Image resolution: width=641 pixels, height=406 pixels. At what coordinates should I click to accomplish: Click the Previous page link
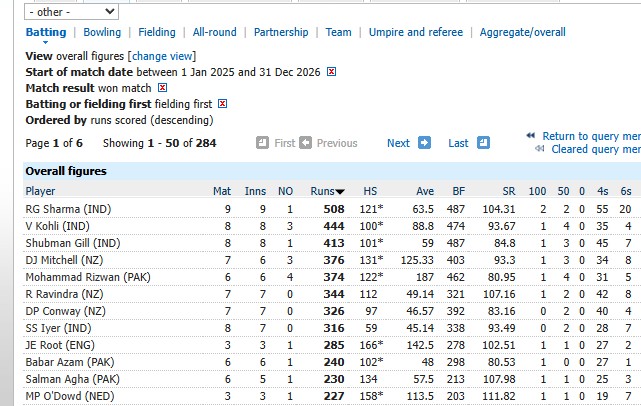click(x=336, y=143)
